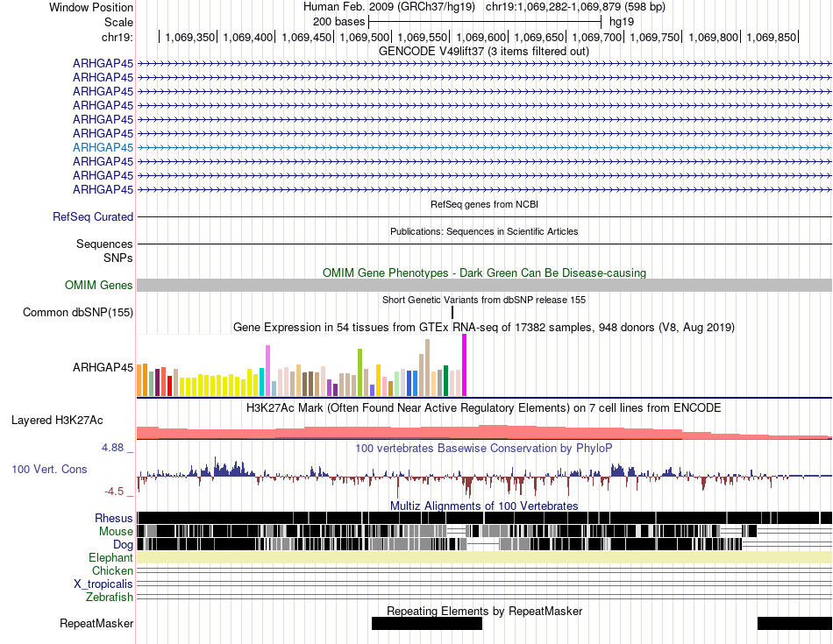This screenshot has height=644, width=833.
Task: Click the -4.5 conservation axis minimum
Action: coord(114,491)
